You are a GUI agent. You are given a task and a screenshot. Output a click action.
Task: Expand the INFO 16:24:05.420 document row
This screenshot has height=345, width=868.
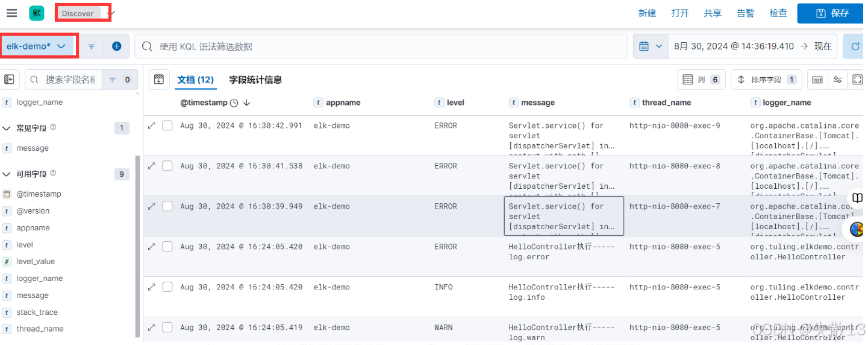click(x=152, y=287)
